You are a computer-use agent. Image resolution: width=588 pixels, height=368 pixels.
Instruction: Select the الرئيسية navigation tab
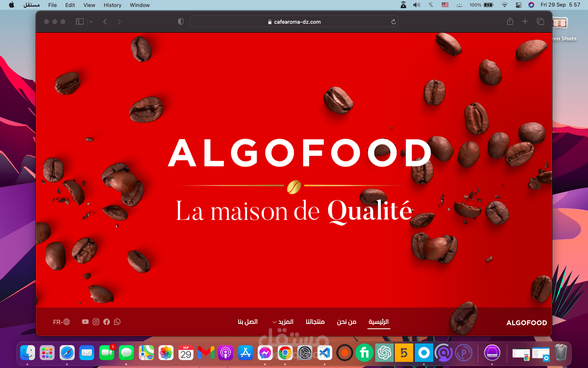pyautogui.click(x=379, y=322)
